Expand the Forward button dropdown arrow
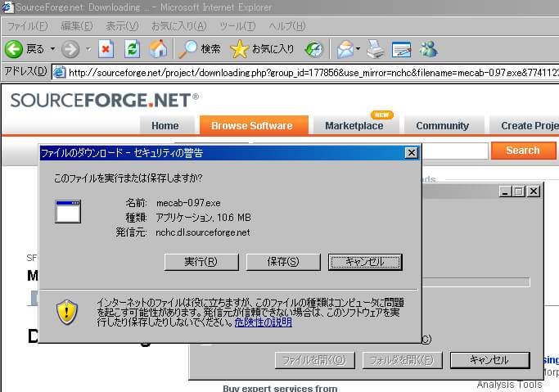Screen dimensions: 559x392 (88, 49)
